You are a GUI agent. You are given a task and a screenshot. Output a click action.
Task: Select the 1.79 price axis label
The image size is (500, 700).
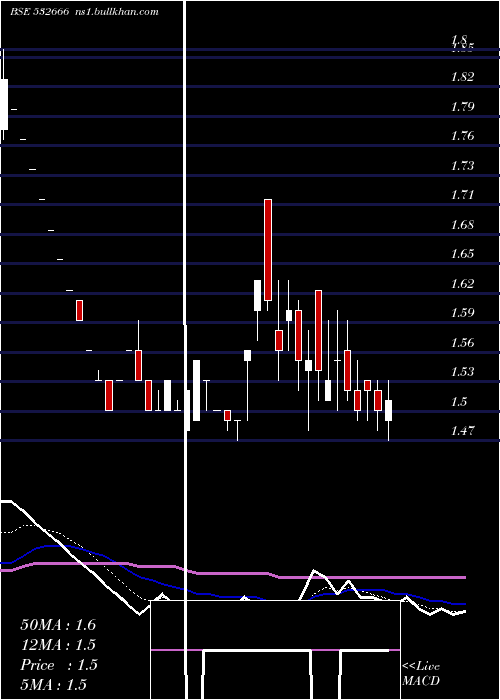[x=462, y=107]
